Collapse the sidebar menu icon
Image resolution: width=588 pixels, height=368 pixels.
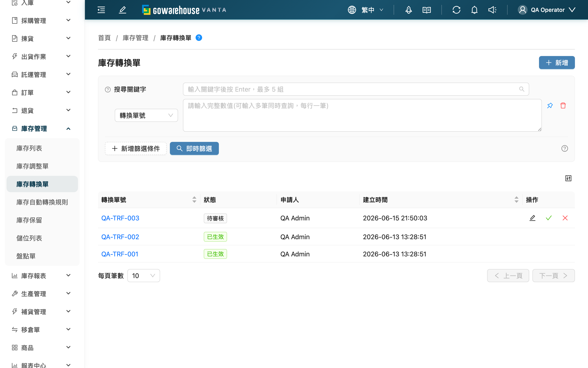tap(101, 10)
